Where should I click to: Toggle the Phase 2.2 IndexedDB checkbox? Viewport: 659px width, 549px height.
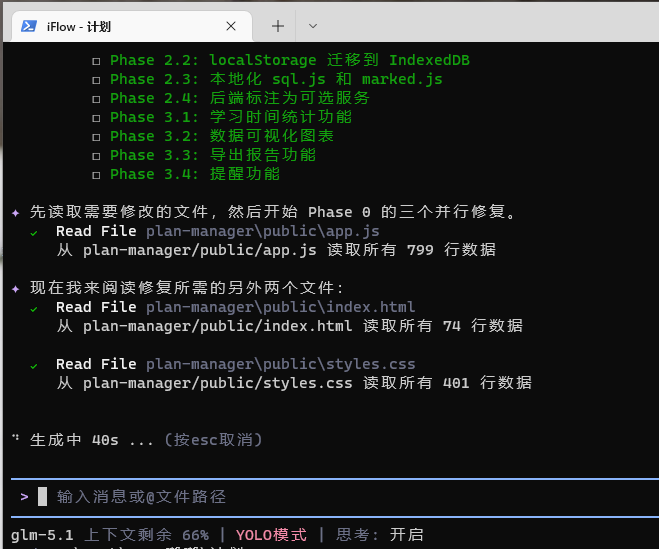tap(96, 60)
